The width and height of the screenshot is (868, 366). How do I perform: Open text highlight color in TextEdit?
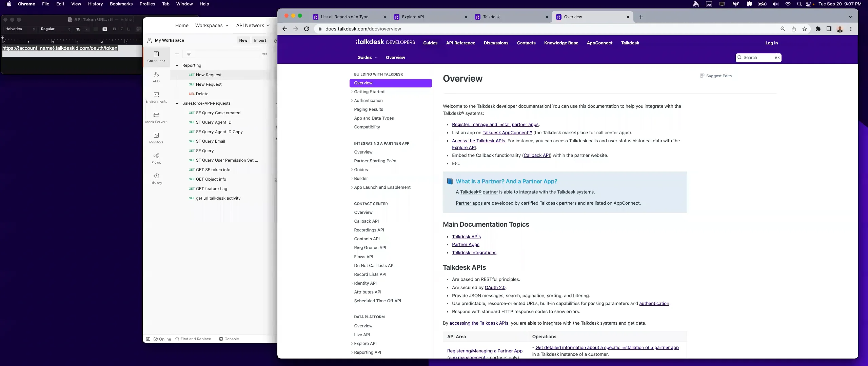click(x=105, y=29)
